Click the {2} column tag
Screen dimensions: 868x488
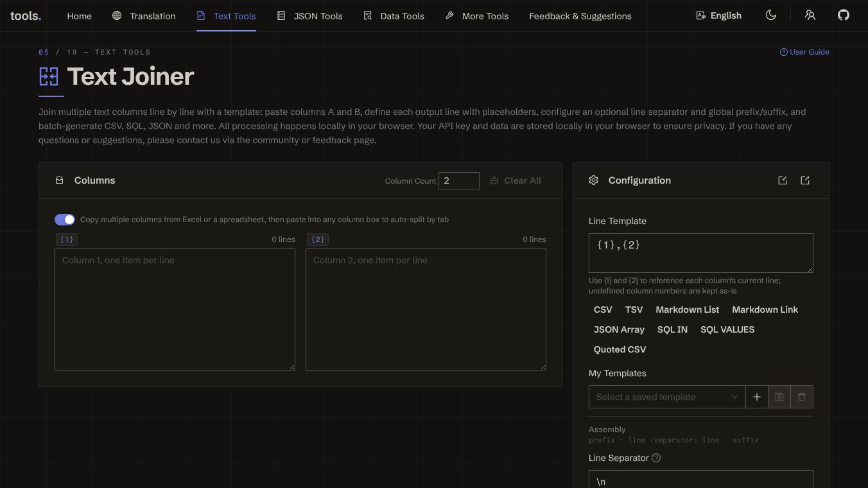pyautogui.click(x=318, y=240)
